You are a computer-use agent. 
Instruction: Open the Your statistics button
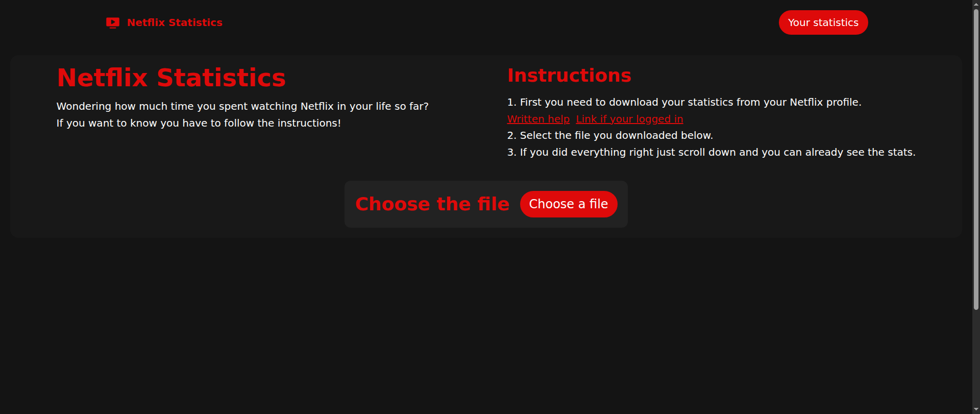click(823, 22)
